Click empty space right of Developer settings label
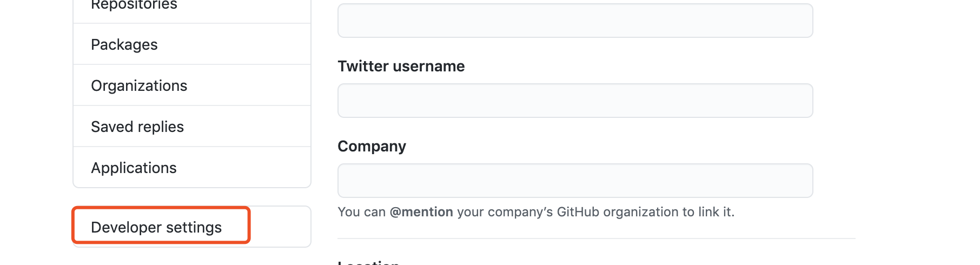 click(x=279, y=227)
